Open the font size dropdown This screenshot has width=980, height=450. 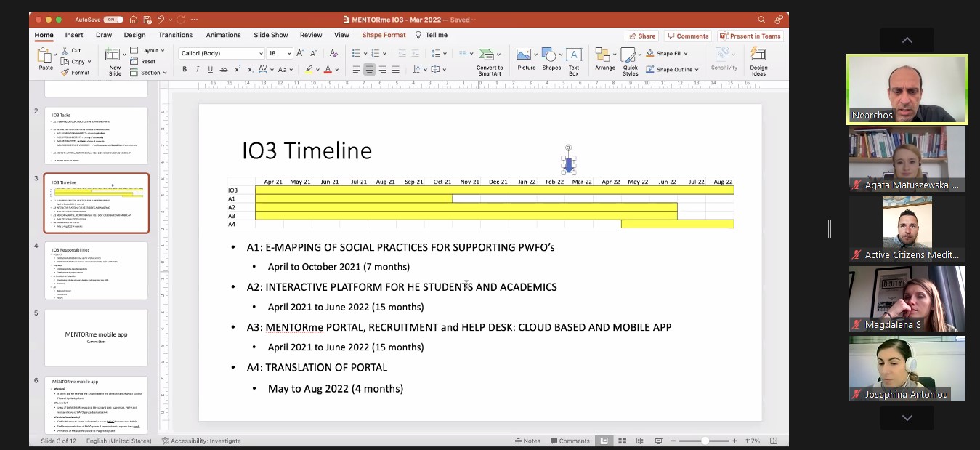point(289,54)
